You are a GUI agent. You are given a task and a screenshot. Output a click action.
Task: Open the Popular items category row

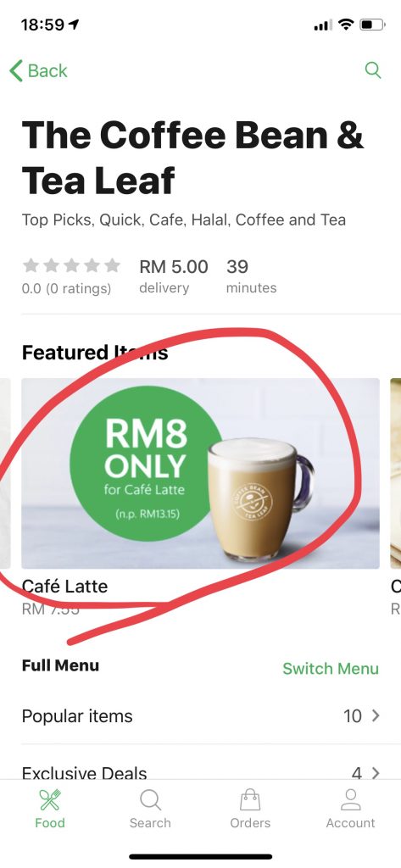point(200,715)
